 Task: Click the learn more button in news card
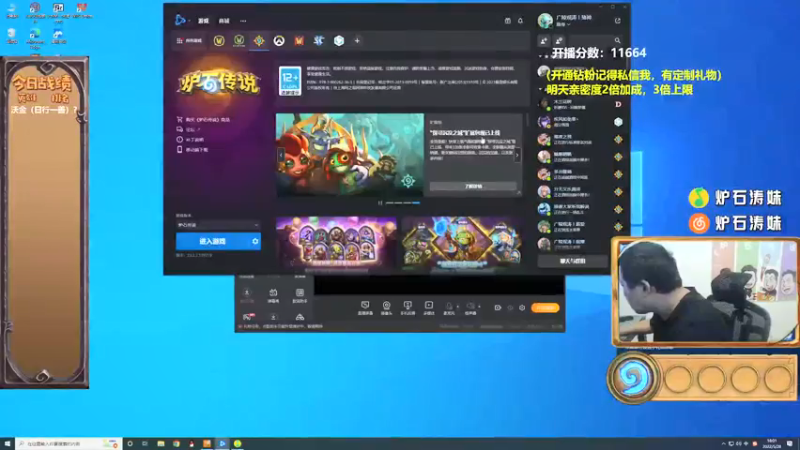(x=473, y=186)
